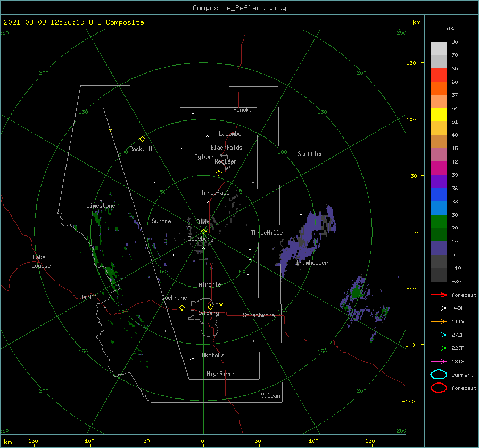Click the Okotoks city label
The image size is (479, 448).
pos(213,355)
